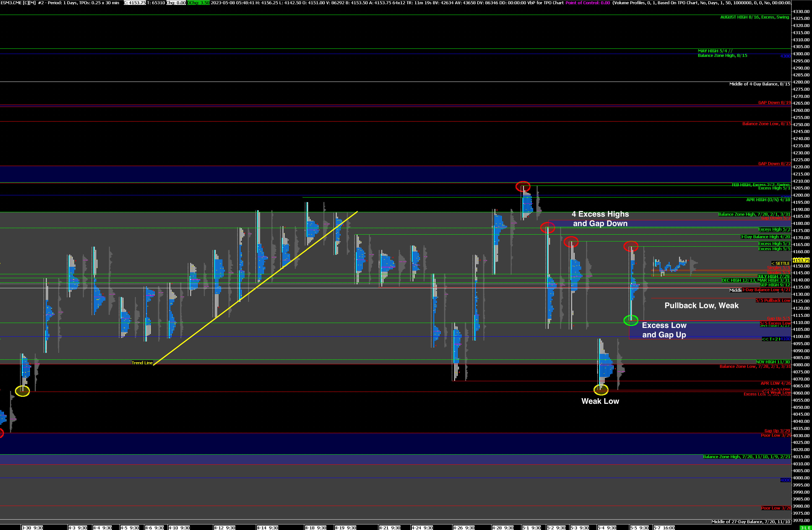Click the 'AUGUST HIGH 8/16, Excess, Swing' label
Image resolution: width=812 pixels, height=530 pixels.
(754, 17)
